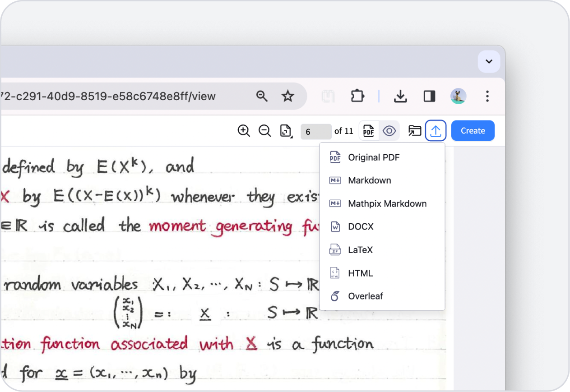Export document as HTML
Screen dimensions: 570x392
(382, 273)
